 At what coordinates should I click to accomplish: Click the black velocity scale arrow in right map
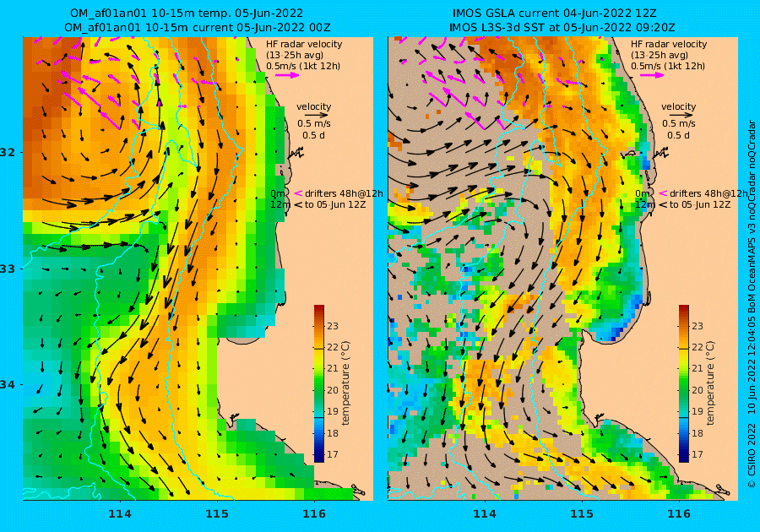(681, 116)
